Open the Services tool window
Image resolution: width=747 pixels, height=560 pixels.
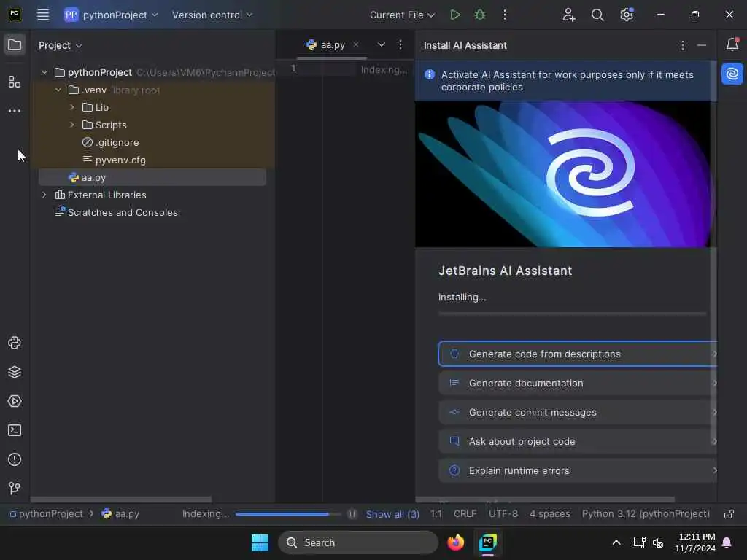point(15,401)
